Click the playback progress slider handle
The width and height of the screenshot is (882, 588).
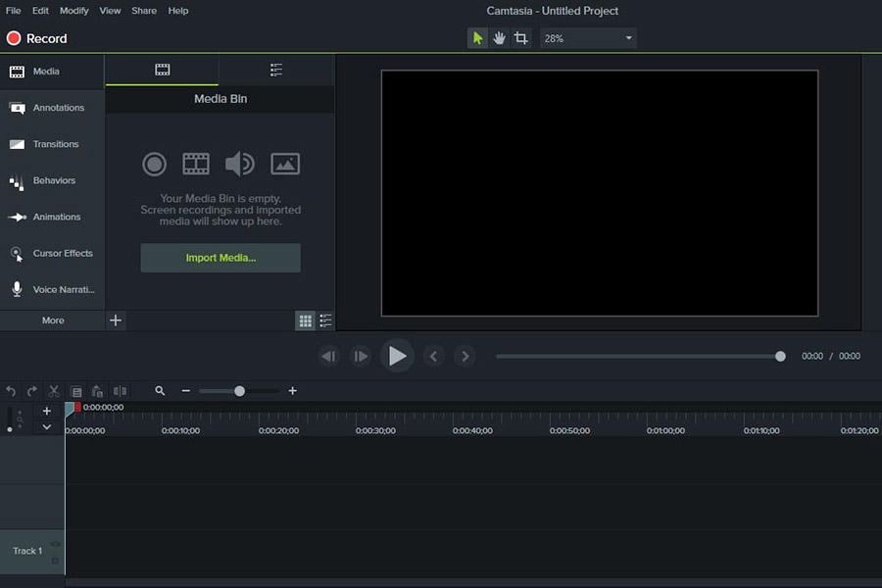tap(780, 356)
